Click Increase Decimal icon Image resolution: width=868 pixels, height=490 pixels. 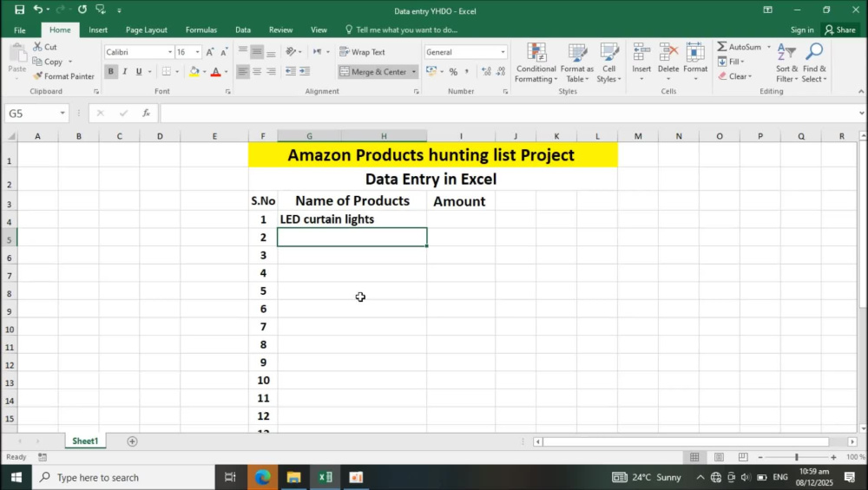486,71
